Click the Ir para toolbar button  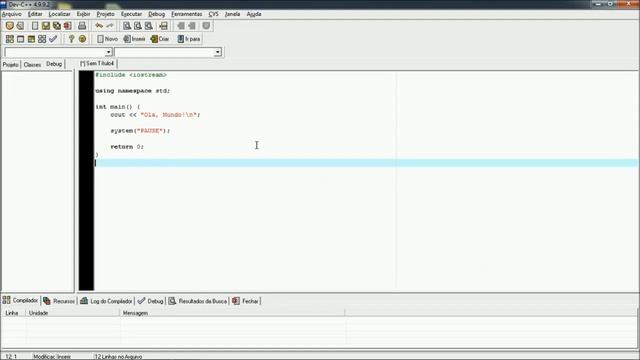point(189,39)
